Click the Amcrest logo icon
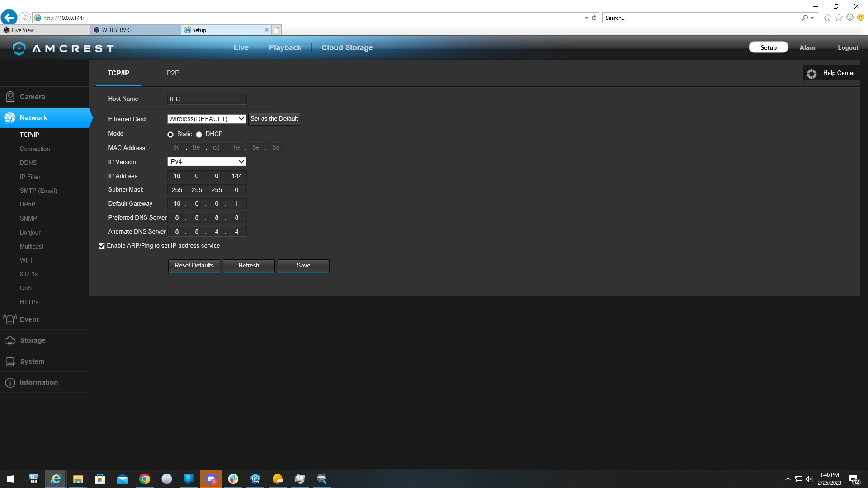 (19, 48)
